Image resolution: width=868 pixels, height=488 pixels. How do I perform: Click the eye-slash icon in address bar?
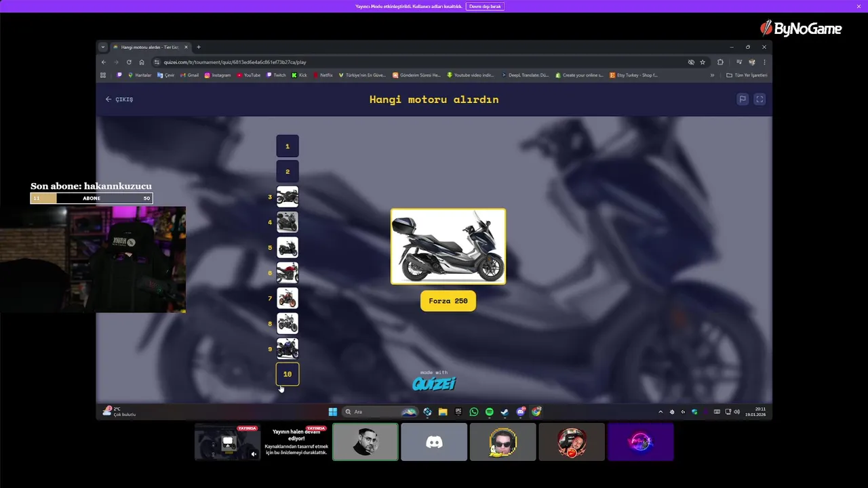point(691,62)
